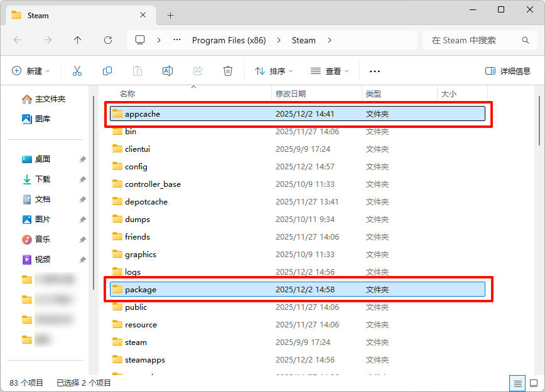The image size is (545, 392).
Task: Toggle the 详细信息 details pane
Action: (x=508, y=71)
